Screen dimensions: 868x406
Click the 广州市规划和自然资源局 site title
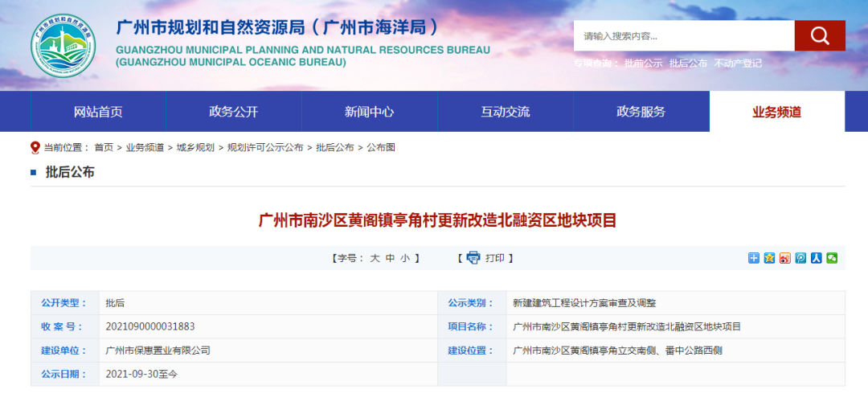[278, 27]
